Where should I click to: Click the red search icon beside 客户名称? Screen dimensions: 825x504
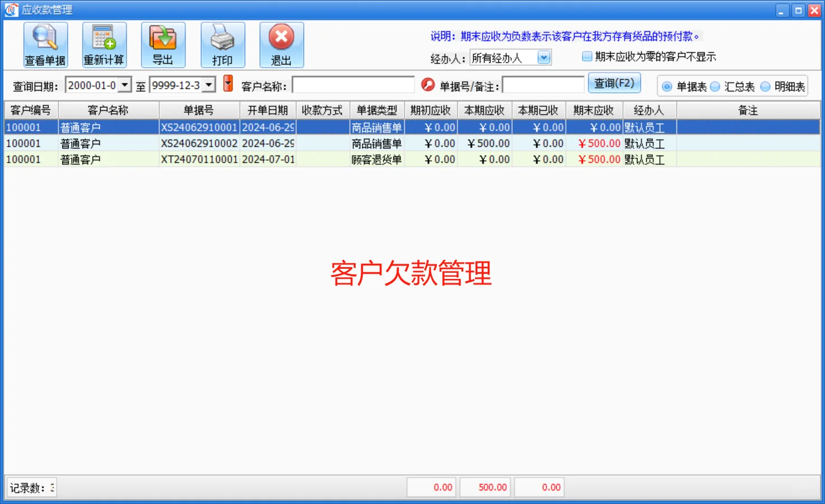click(427, 84)
